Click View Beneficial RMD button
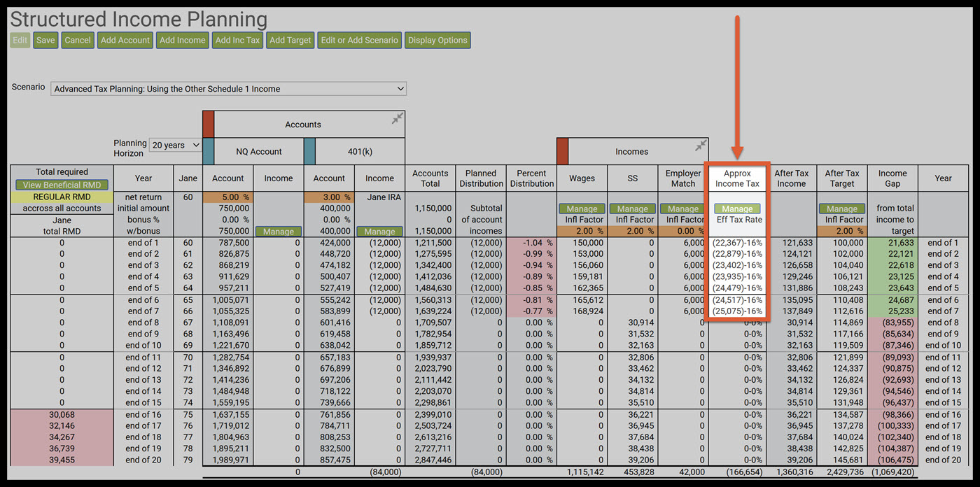The width and height of the screenshot is (980, 487). tap(62, 185)
